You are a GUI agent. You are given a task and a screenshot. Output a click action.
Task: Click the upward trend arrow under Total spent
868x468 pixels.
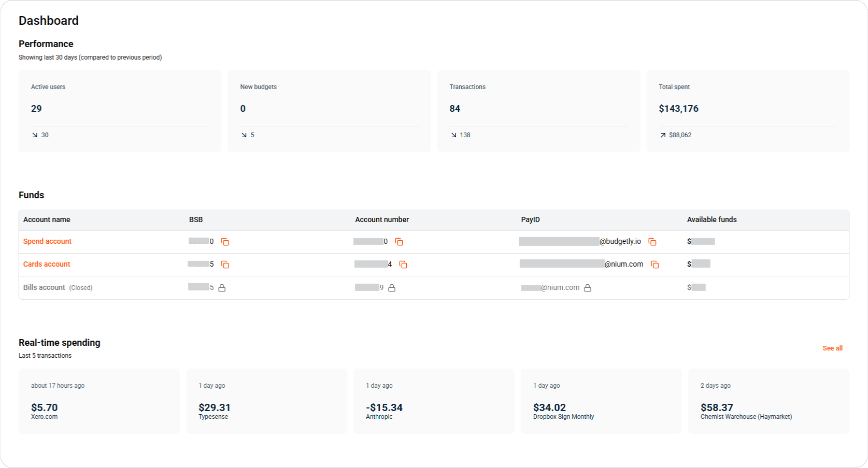coord(662,135)
